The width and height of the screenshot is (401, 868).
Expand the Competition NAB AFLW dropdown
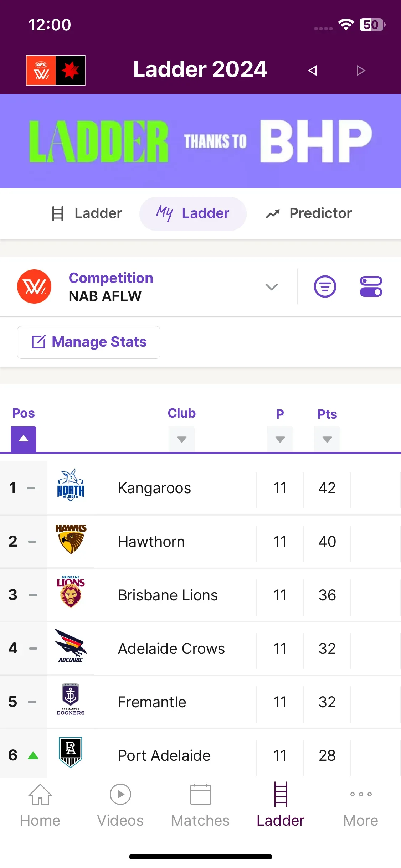[x=271, y=287]
